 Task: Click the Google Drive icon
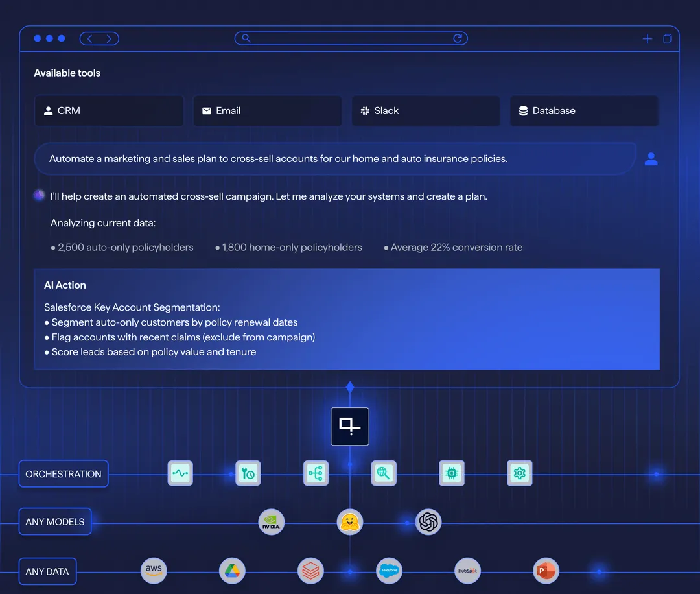point(232,570)
